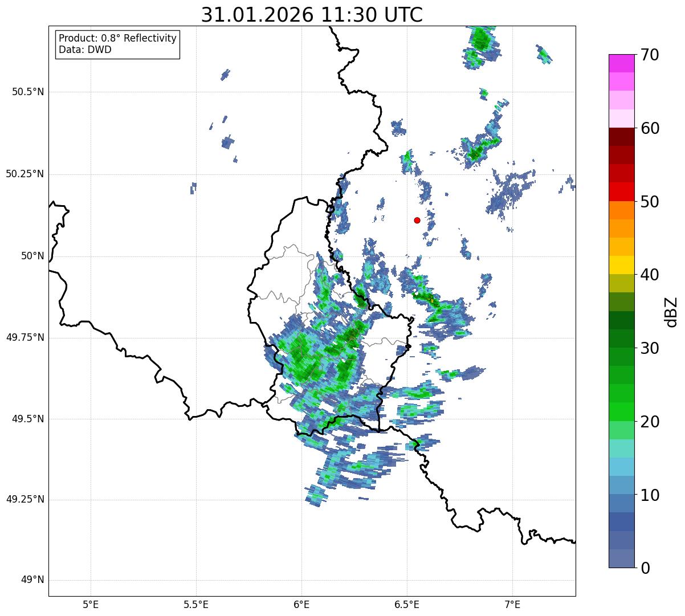Click the 'Product: 0.8° Reflectivity' label
The image size is (685, 616).
click(118, 38)
